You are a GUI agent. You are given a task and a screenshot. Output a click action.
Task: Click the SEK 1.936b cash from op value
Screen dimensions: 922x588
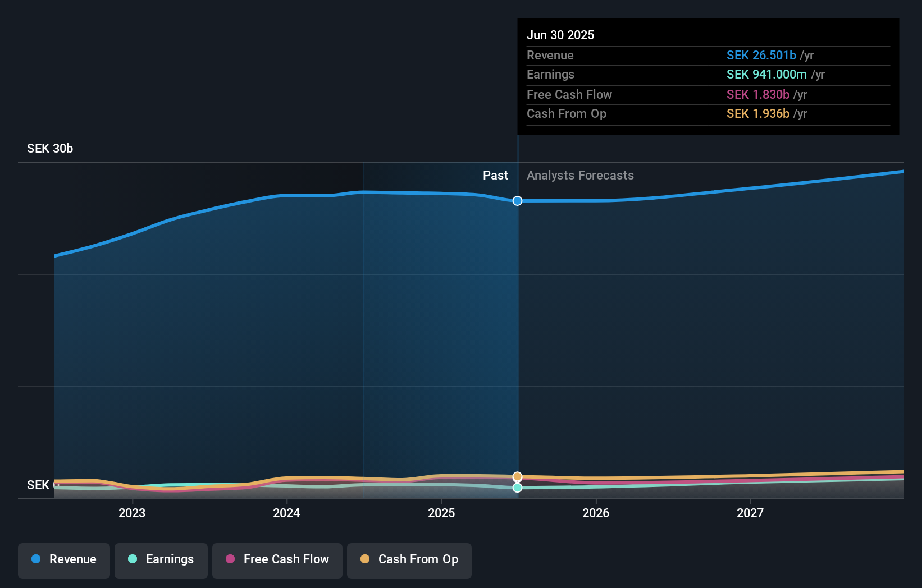[758, 114]
